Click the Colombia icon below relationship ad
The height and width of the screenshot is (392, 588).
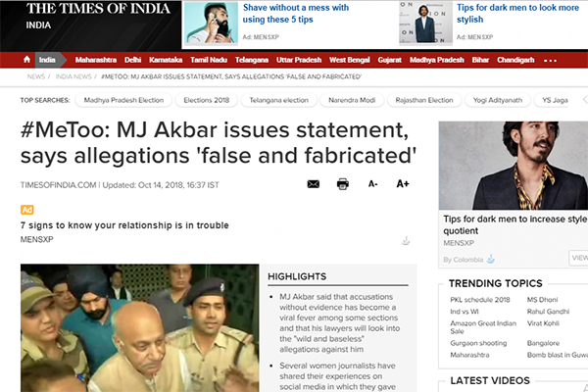point(406,240)
